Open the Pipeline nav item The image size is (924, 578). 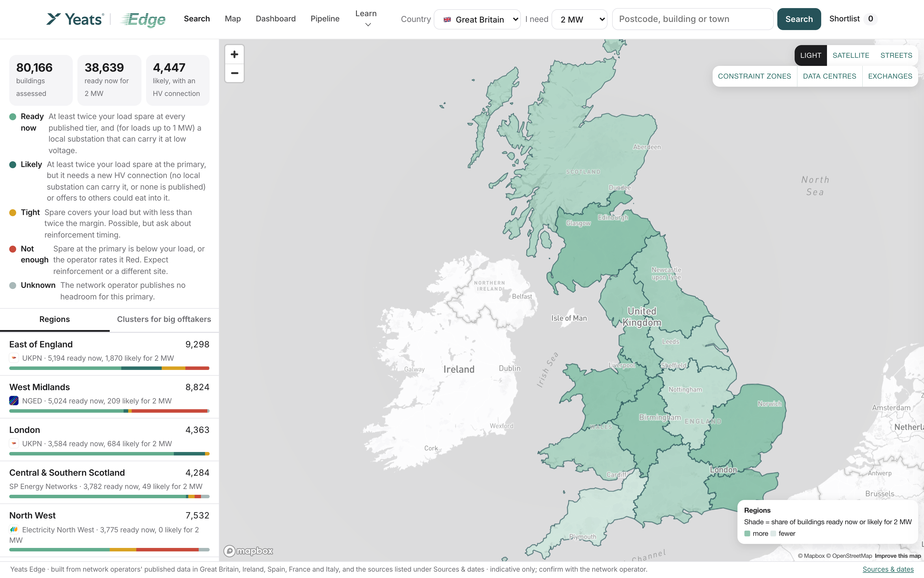(325, 19)
